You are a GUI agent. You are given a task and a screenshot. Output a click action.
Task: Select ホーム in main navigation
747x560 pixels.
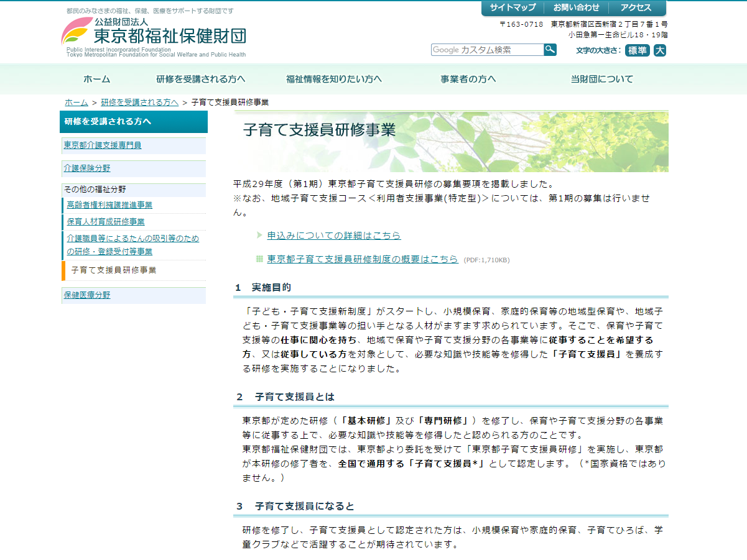click(96, 79)
